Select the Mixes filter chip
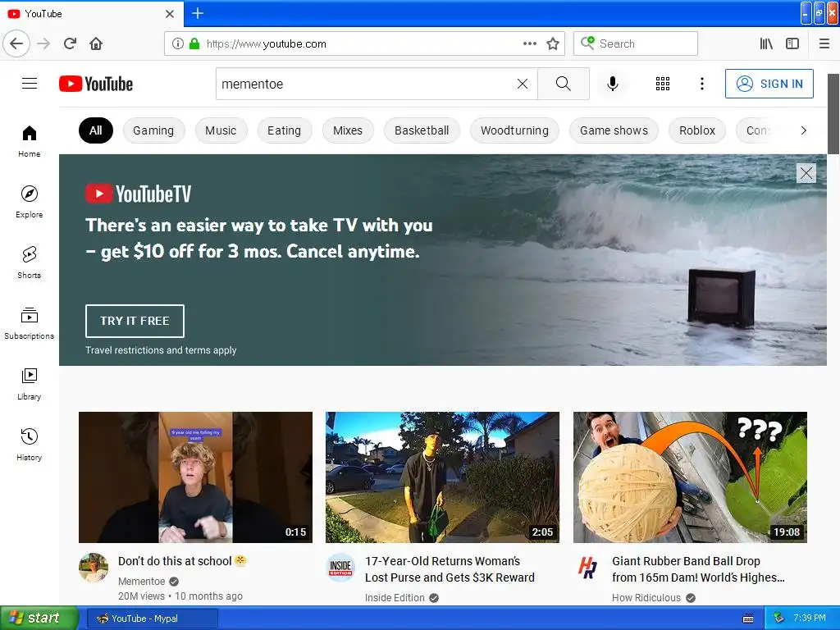 click(x=348, y=130)
